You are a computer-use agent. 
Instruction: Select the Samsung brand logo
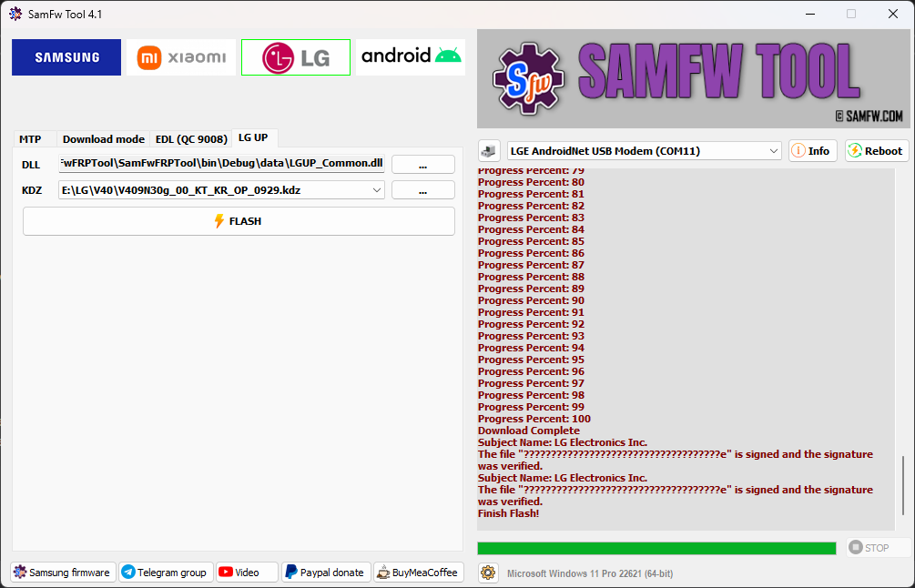pyautogui.click(x=66, y=57)
